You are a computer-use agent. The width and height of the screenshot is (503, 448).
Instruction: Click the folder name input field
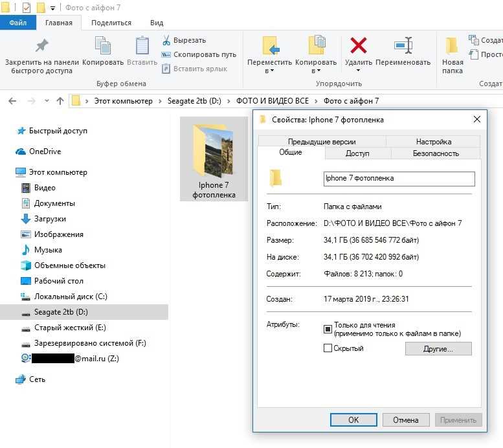click(399, 178)
